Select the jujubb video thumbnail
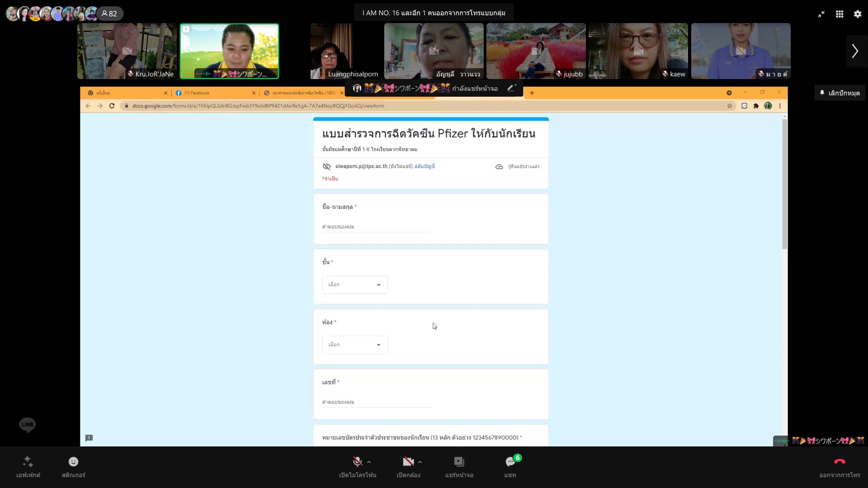Screen dimensions: 868x488 tap(536, 51)
